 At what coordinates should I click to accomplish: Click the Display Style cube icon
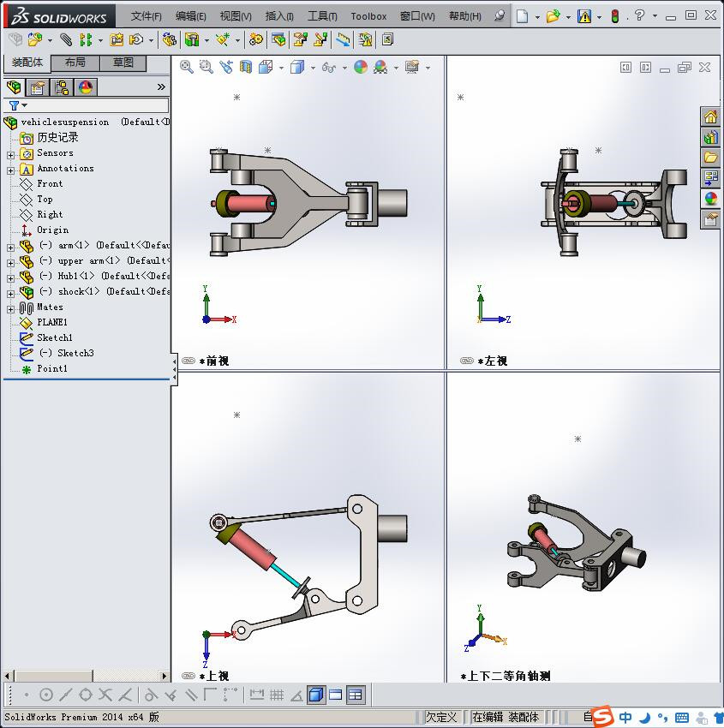(297, 68)
